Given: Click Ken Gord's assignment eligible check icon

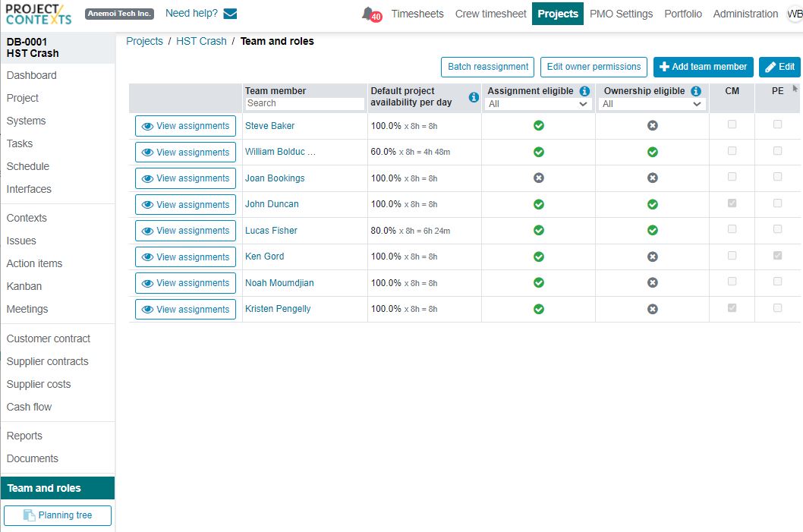Looking at the screenshot, I should pos(539,257).
